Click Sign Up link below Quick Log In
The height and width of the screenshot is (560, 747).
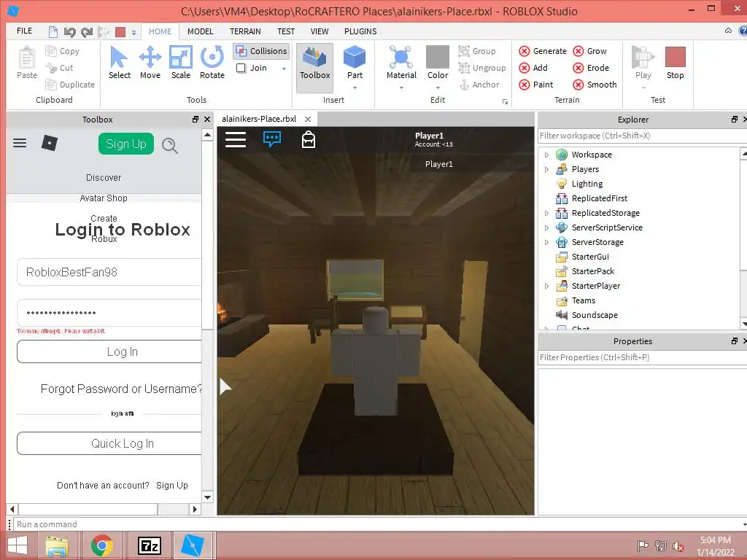171,485
